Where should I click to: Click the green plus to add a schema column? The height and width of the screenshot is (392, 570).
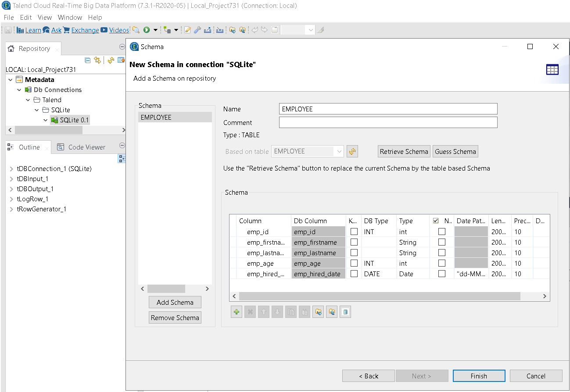(x=237, y=311)
